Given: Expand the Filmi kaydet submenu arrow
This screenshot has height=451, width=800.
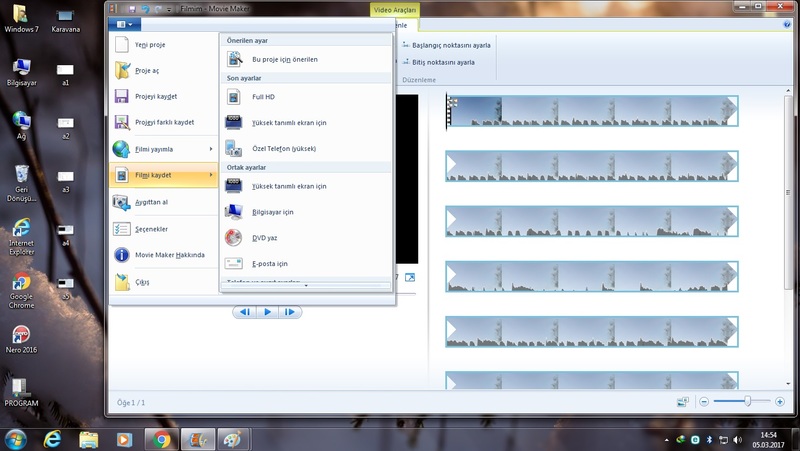Looking at the screenshot, I should coord(211,175).
